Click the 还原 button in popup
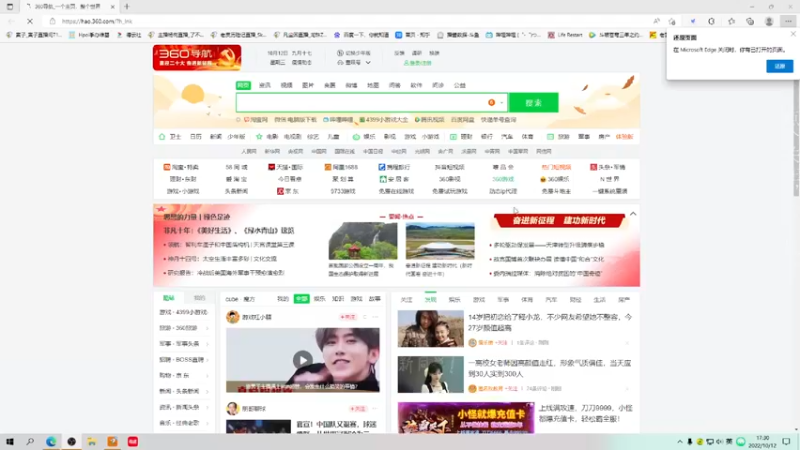This screenshot has height=450, width=800. click(x=780, y=66)
